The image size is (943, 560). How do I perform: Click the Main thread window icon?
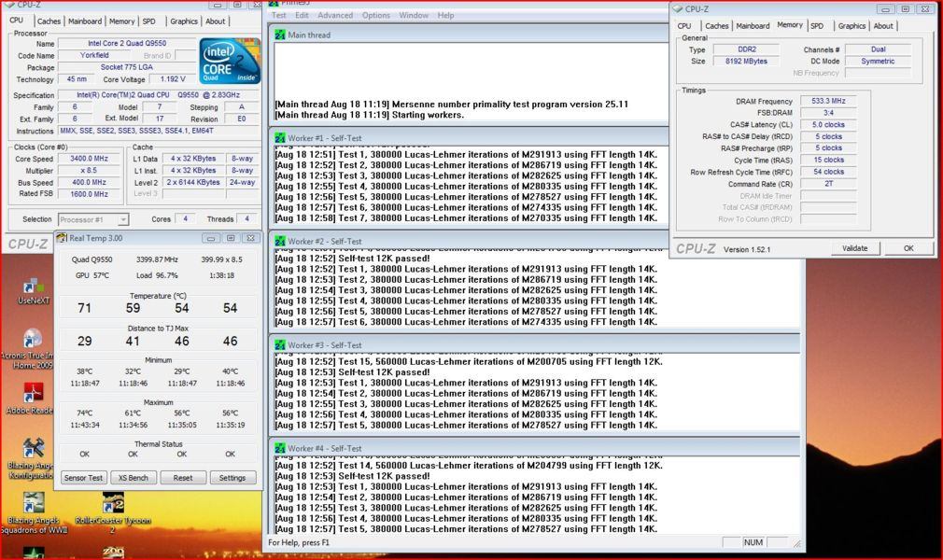(280, 35)
